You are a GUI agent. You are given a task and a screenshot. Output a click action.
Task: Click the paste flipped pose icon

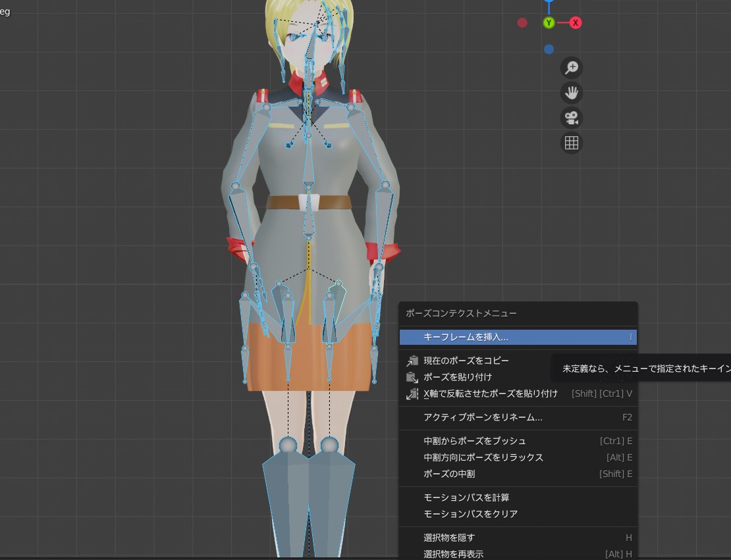[412, 394]
